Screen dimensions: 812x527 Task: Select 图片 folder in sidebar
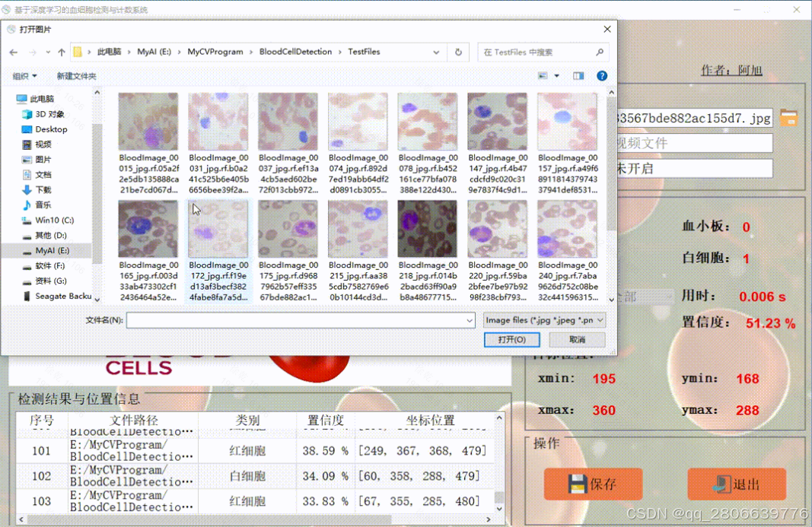[x=37, y=159]
